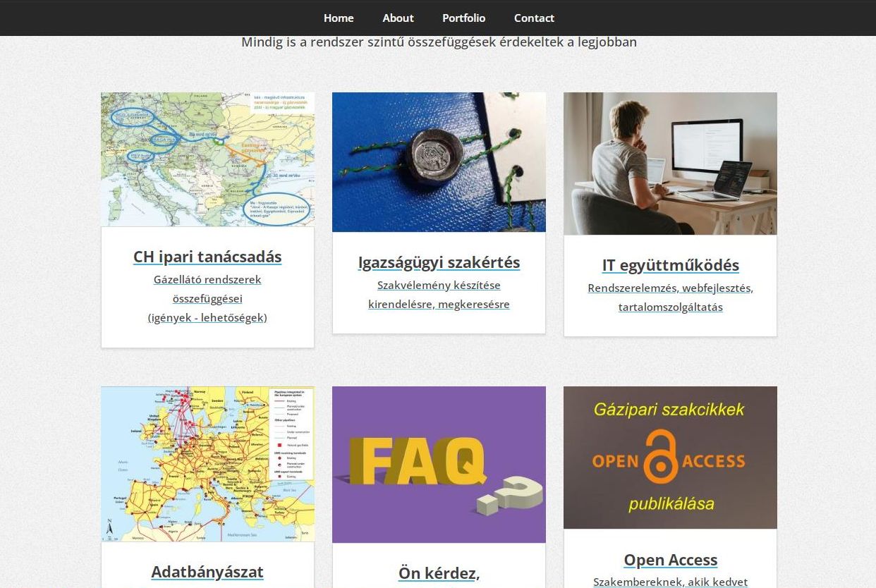Open the Adatbányászat section

tap(207, 572)
